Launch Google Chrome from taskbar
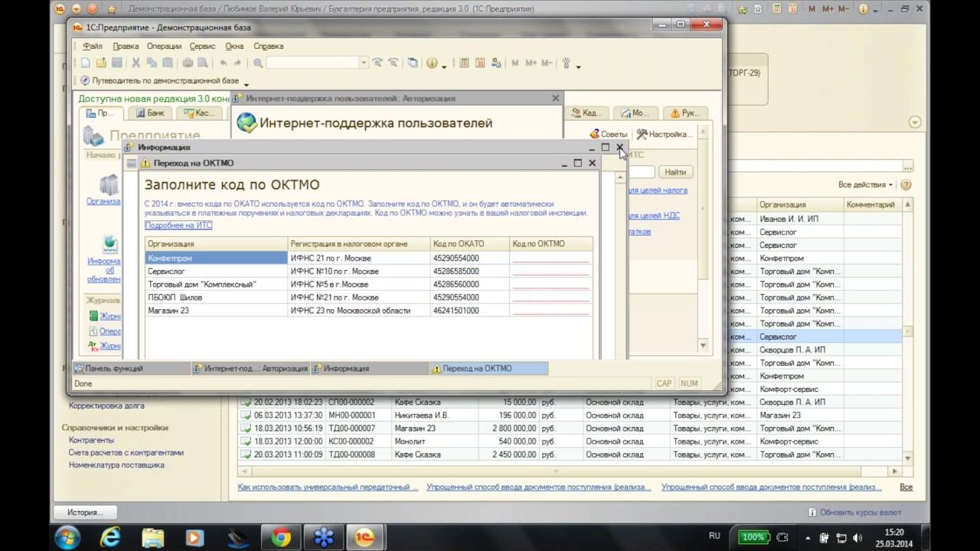Viewport: 980px width, 551px height. click(x=281, y=537)
